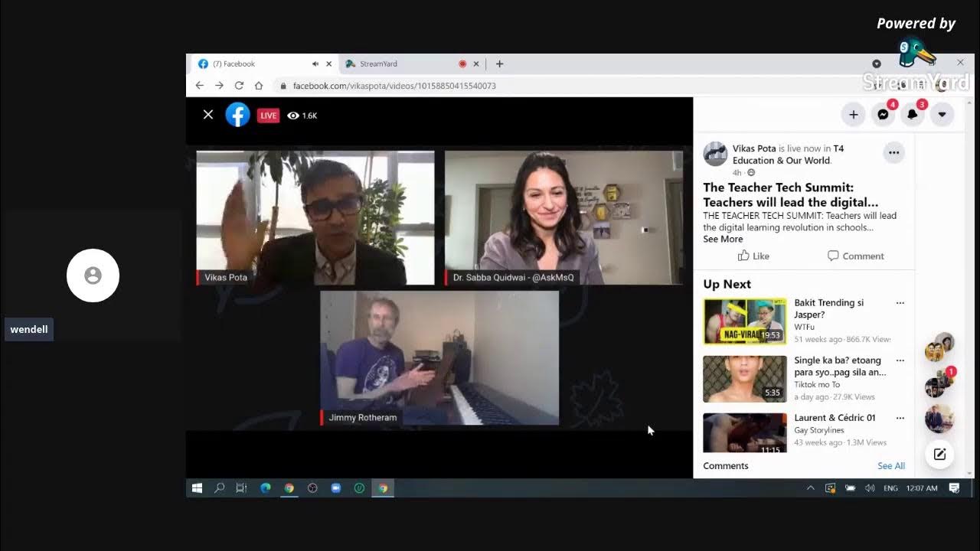Open the group chat avatar above the badge contact
Viewport: 980px width, 551px height.
pyautogui.click(x=939, y=347)
